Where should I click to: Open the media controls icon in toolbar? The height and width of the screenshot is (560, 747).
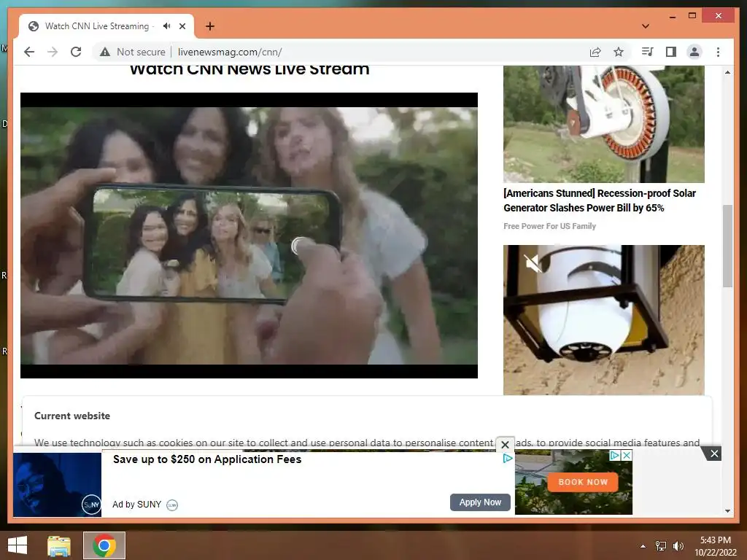(648, 52)
